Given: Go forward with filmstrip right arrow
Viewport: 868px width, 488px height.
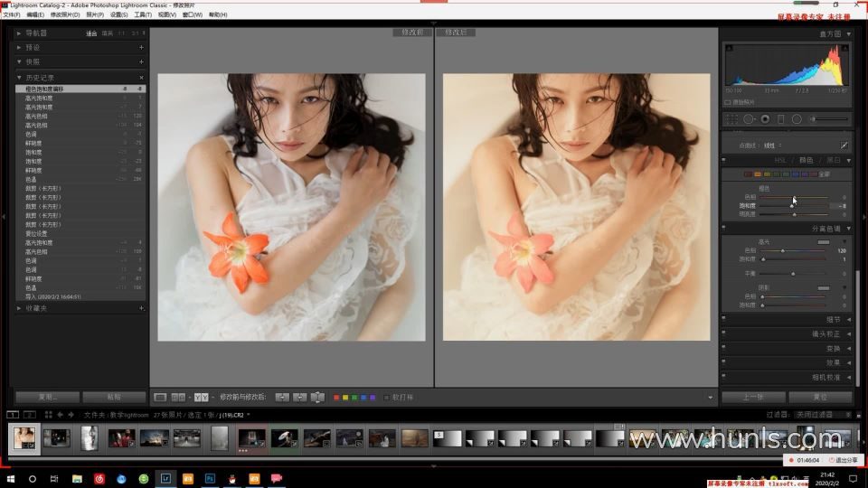Looking at the screenshot, I should click(x=71, y=415).
